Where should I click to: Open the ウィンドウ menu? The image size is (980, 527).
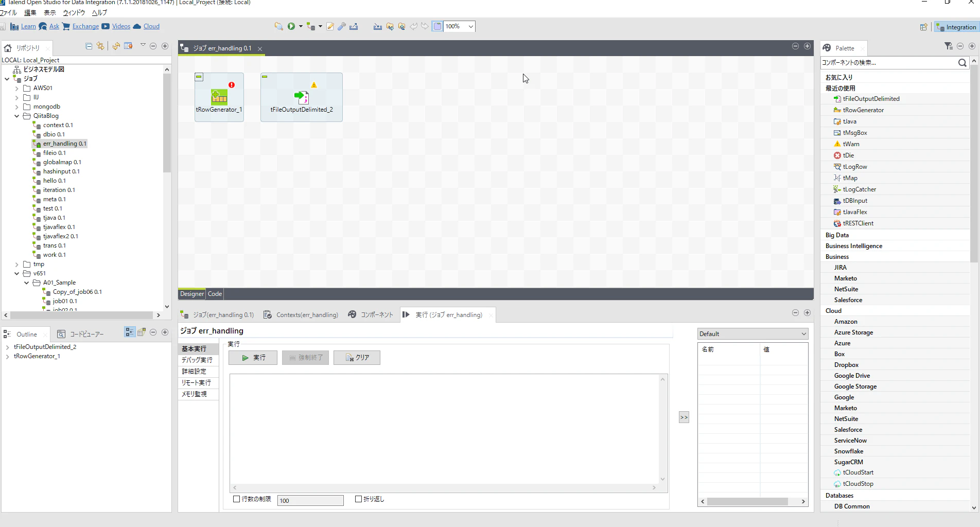point(74,13)
